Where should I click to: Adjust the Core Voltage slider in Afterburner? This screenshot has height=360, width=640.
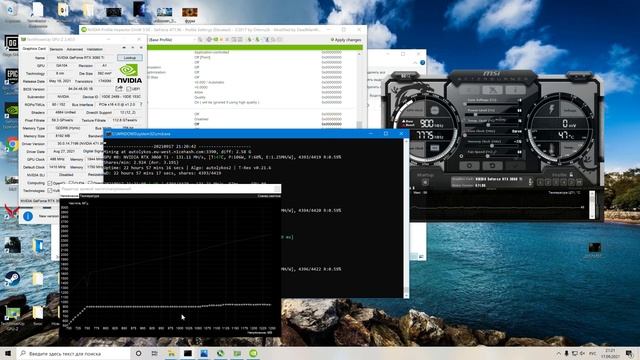491,104
